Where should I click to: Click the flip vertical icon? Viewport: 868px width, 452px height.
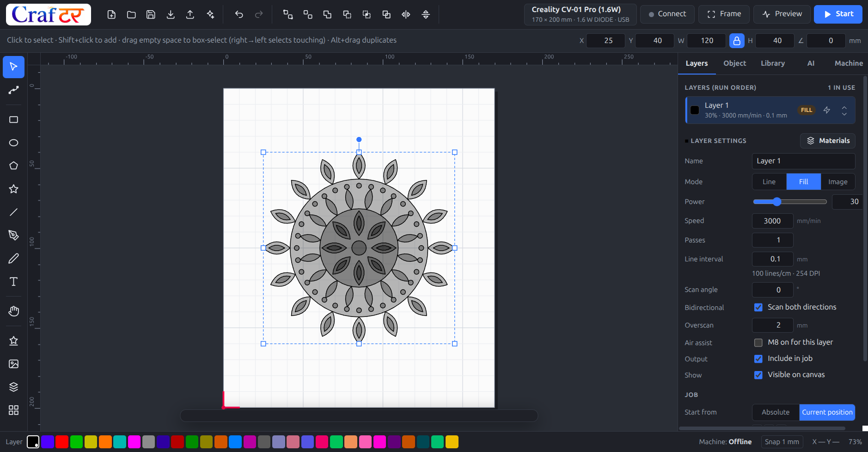(426, 14)
